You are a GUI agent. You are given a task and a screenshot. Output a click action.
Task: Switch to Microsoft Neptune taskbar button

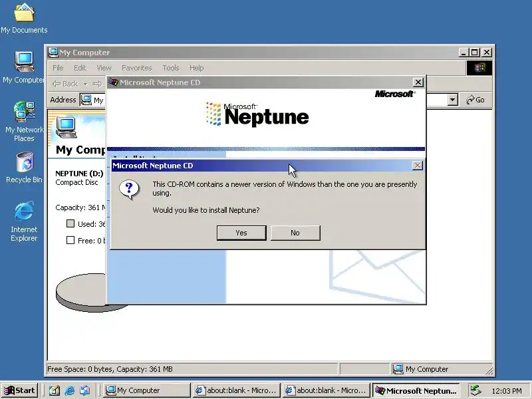click(x=416, y=390)
